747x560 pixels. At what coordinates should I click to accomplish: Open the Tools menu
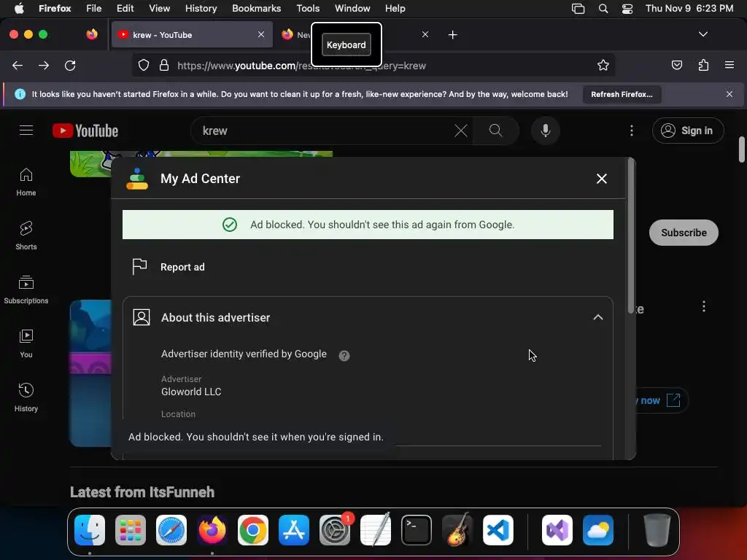click(308, 9)
